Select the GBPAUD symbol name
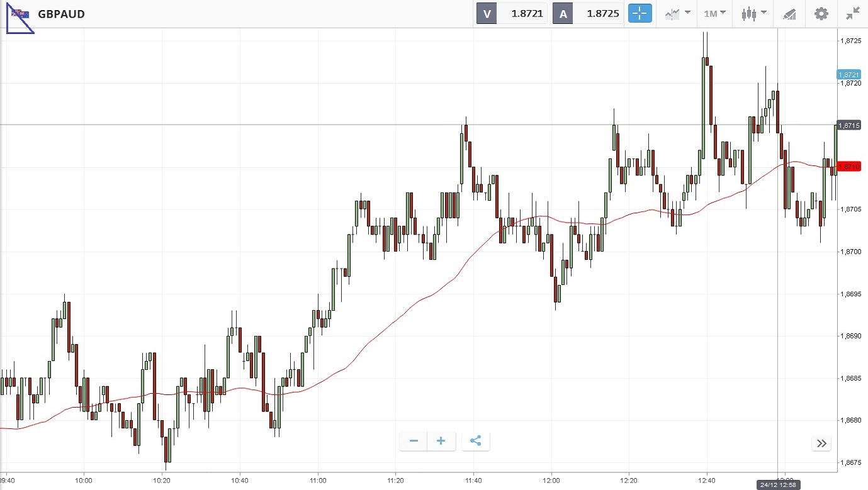 (61, 14)
